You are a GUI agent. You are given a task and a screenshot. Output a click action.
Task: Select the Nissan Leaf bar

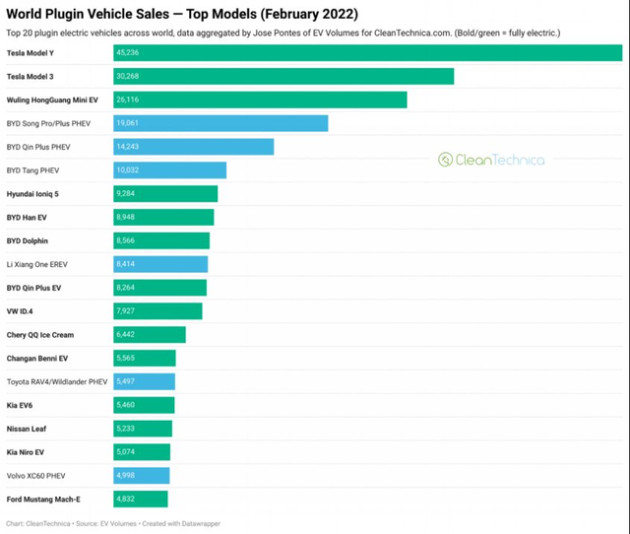143,429
